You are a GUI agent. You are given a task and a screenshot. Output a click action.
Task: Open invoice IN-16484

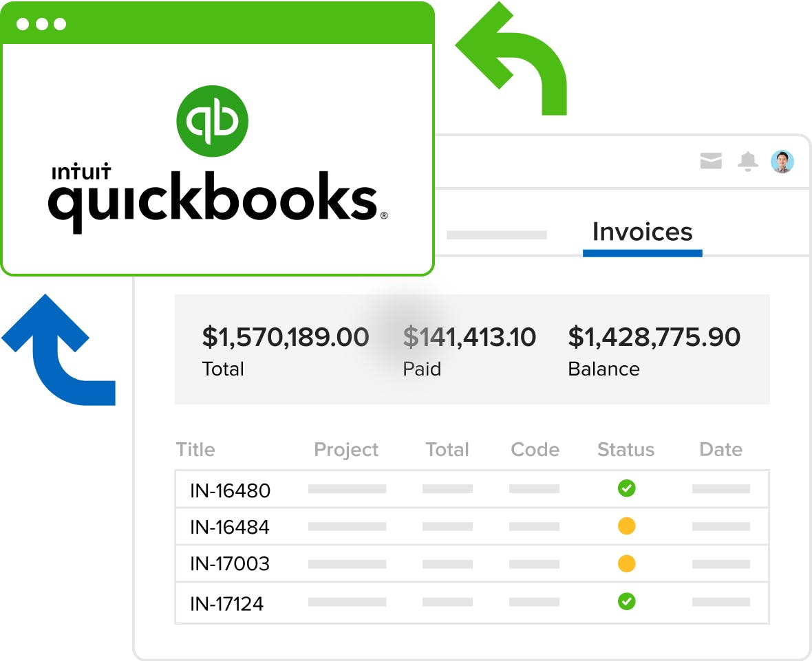[229, 528]
